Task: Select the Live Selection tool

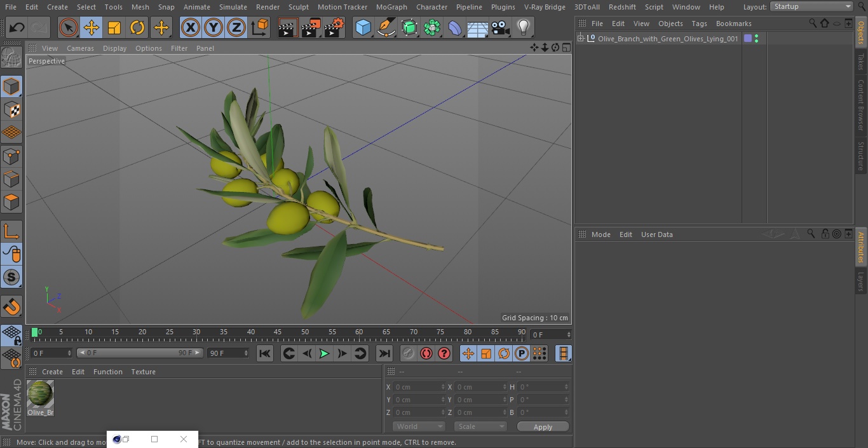Action: coord(69,28)
